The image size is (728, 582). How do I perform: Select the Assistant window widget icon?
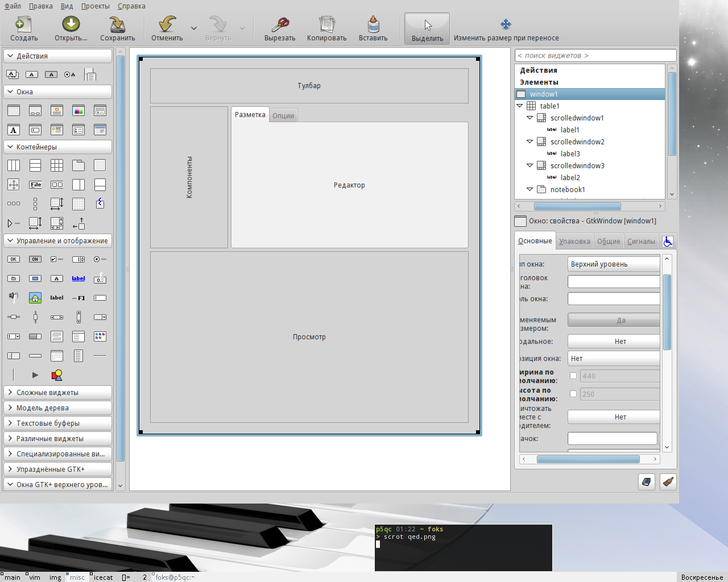pyautogui.click(x=100, y=130)
